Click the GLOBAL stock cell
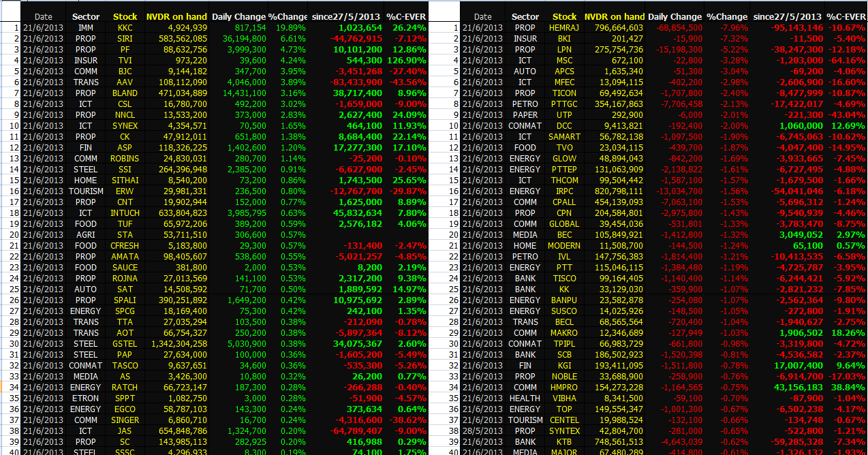This screenshot has width=868, height=455. pyautogui.click(x=564, y=224)
